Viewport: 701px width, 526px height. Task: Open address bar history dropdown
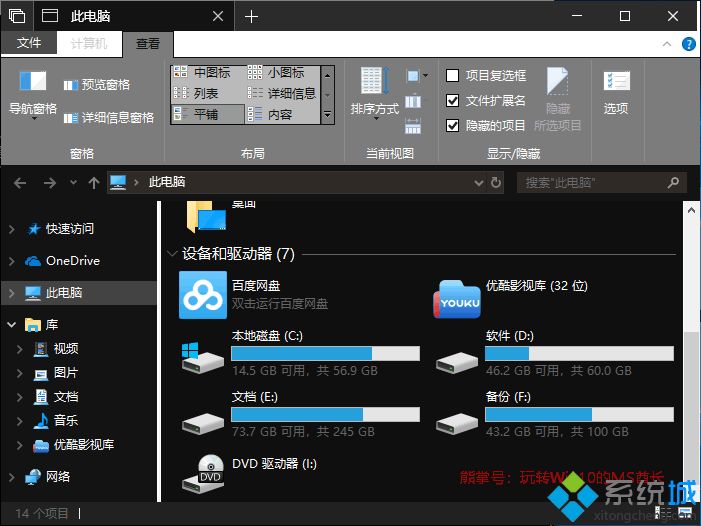[x=479, y=182]
